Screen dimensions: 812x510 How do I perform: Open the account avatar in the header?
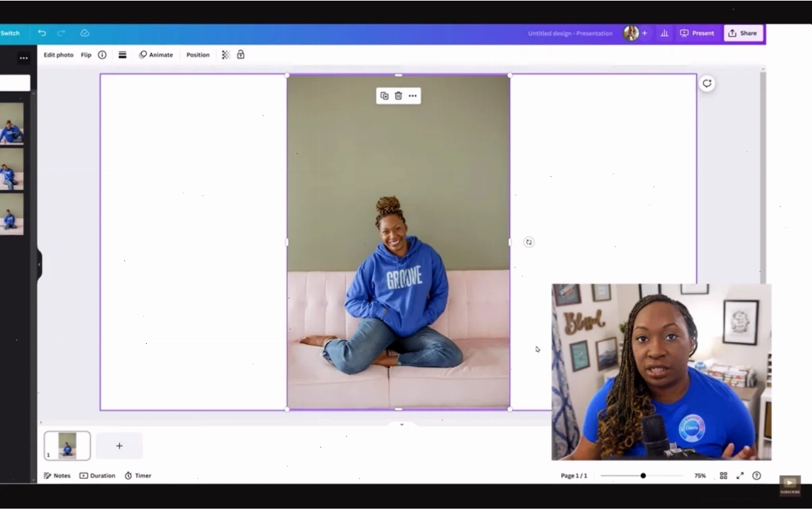[631, 33]
